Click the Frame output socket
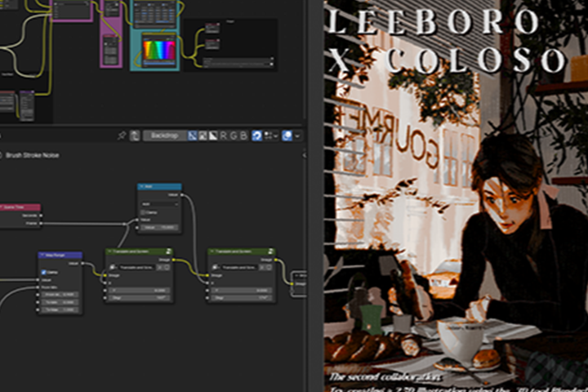588x392 pixels. pos(41,224)
